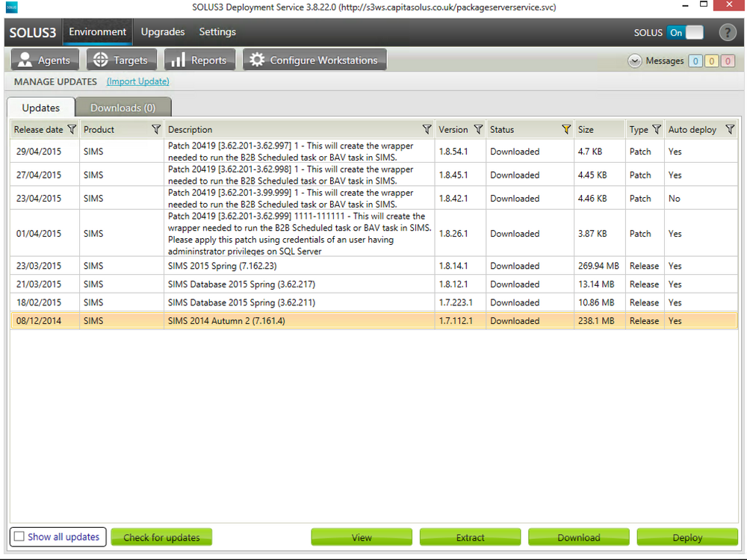
Task: Select the 27/04/2015 release date cell
Action: click(46, 175)
